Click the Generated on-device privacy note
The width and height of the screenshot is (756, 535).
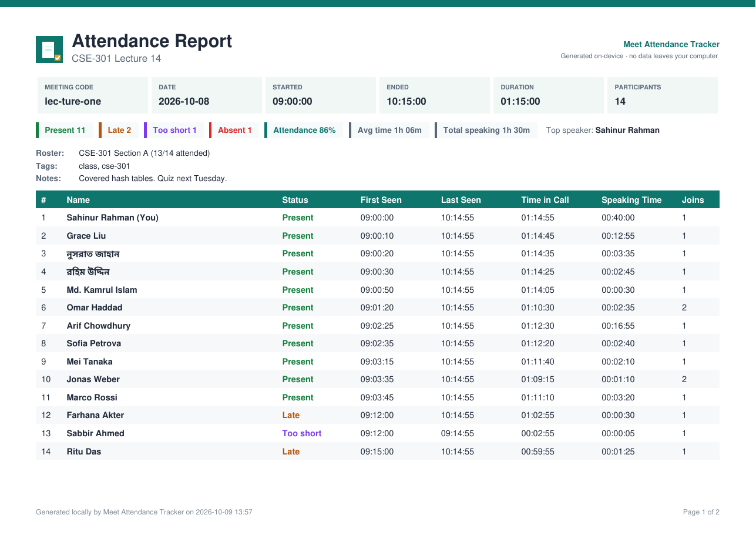click(639, 56)
